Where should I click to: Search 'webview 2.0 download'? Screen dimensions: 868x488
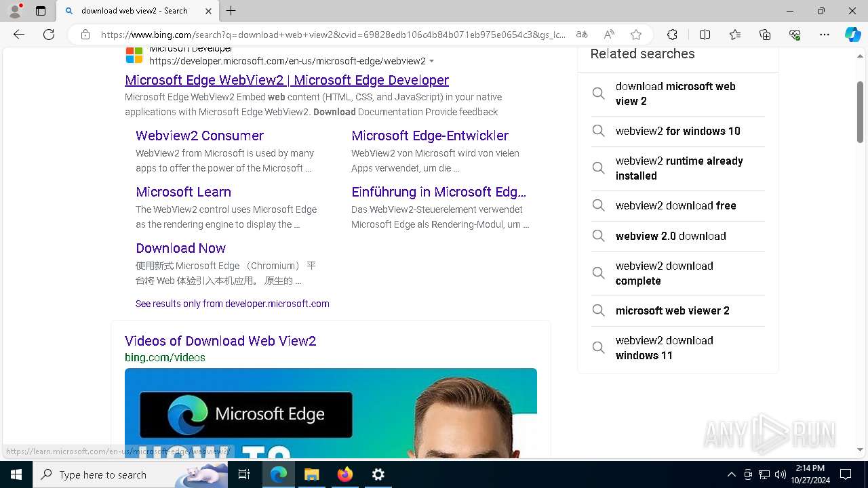point(678,236)
